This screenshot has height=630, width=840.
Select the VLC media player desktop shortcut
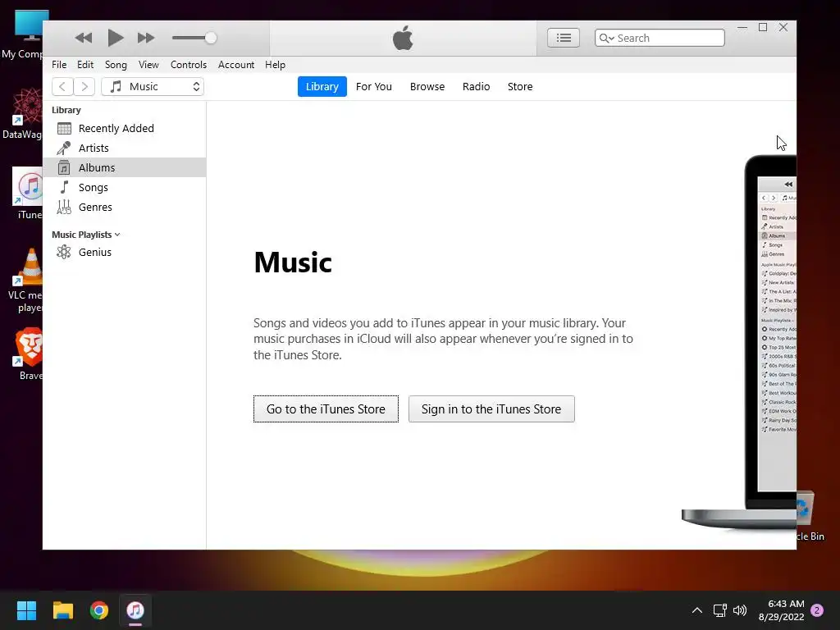click(x=27, y=281)
